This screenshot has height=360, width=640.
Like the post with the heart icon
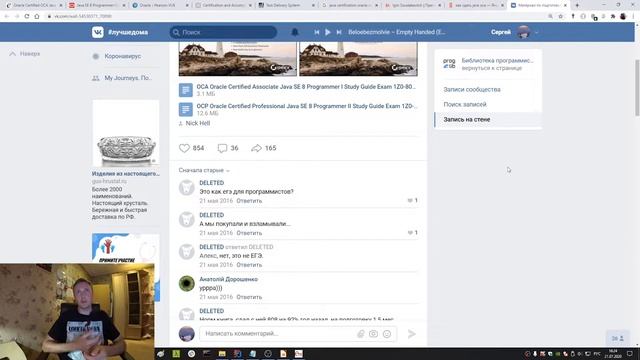click(x=184, y=148)
